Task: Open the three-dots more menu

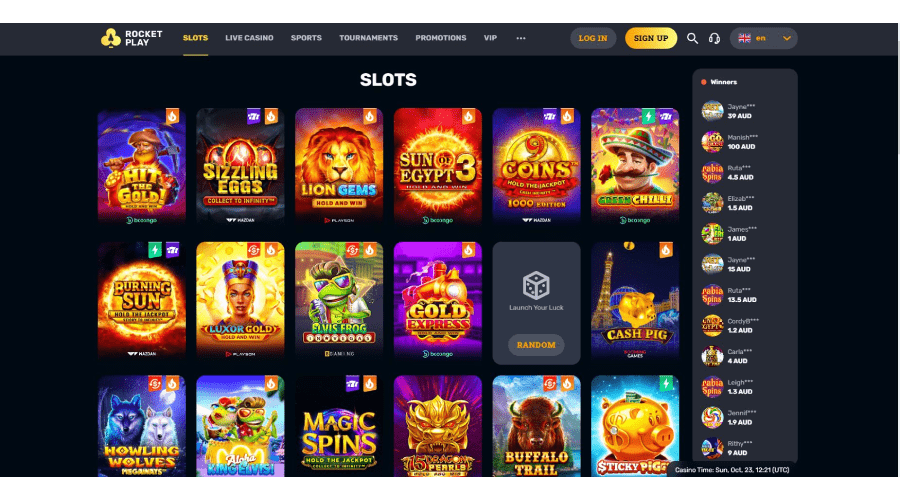Action: pos(521,38)
